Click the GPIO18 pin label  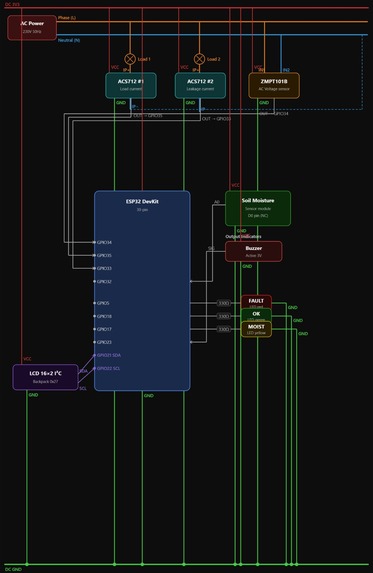104,316
